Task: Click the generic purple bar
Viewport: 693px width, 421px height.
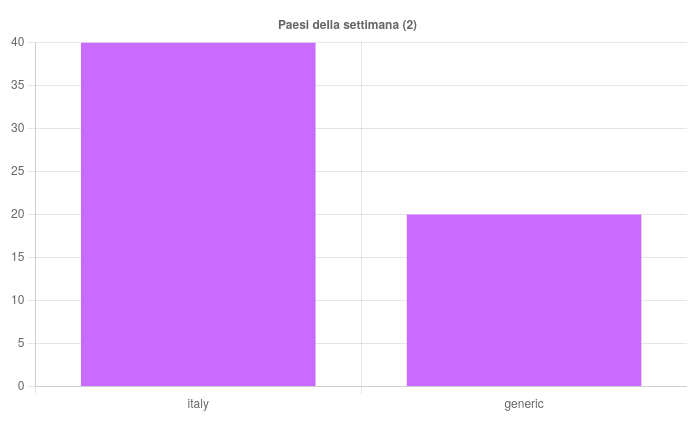Action: 524,300
